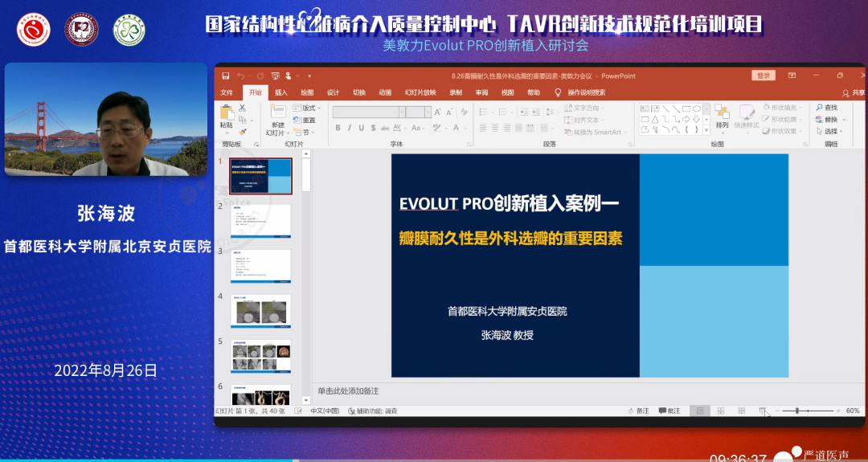
Task: Select the oval shape in shapes gallery
Action: coord(696,108)
